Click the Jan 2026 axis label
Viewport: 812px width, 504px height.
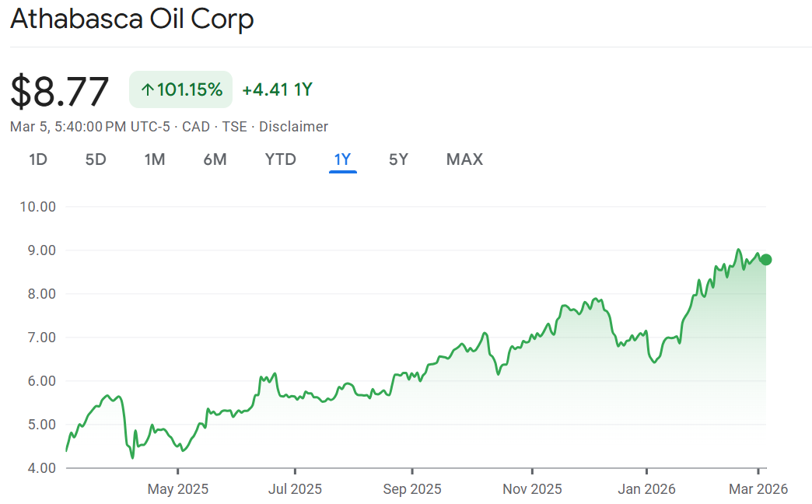646,489
